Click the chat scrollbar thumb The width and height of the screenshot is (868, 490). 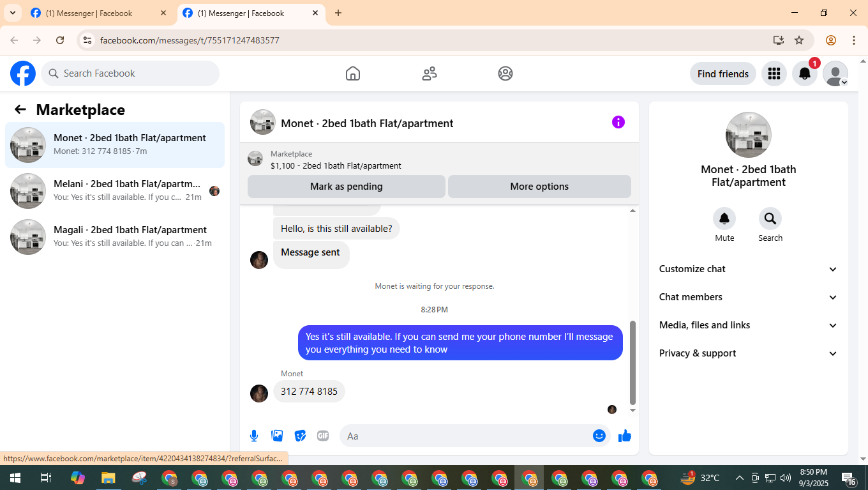[633, 362]
